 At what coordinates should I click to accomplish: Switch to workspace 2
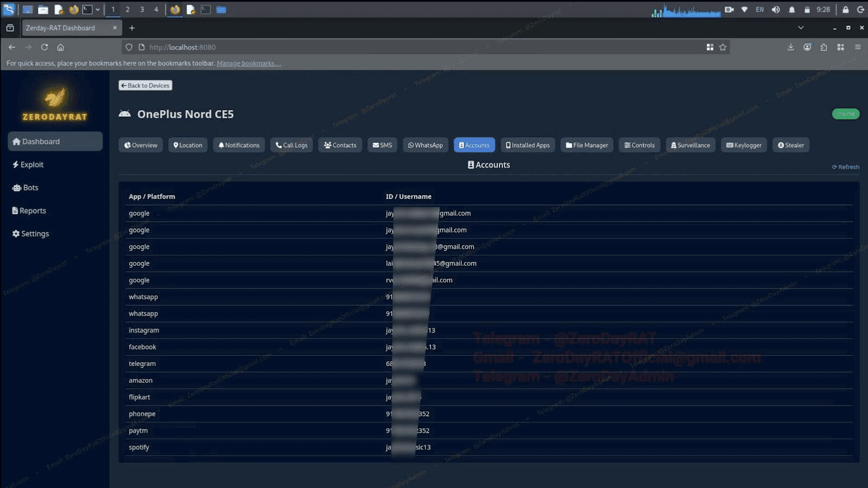127,9
